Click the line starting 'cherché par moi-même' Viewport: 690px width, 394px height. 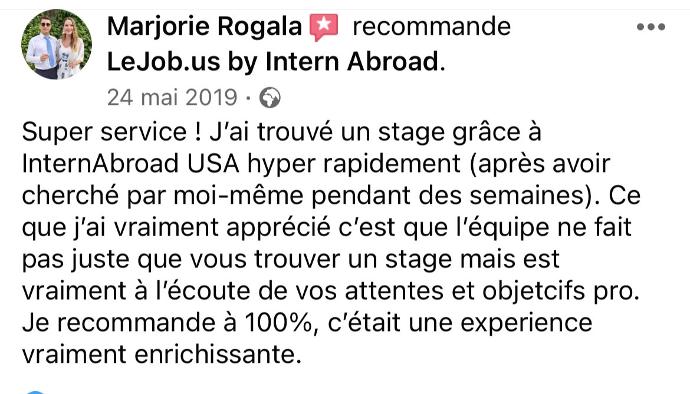point(331,196)
